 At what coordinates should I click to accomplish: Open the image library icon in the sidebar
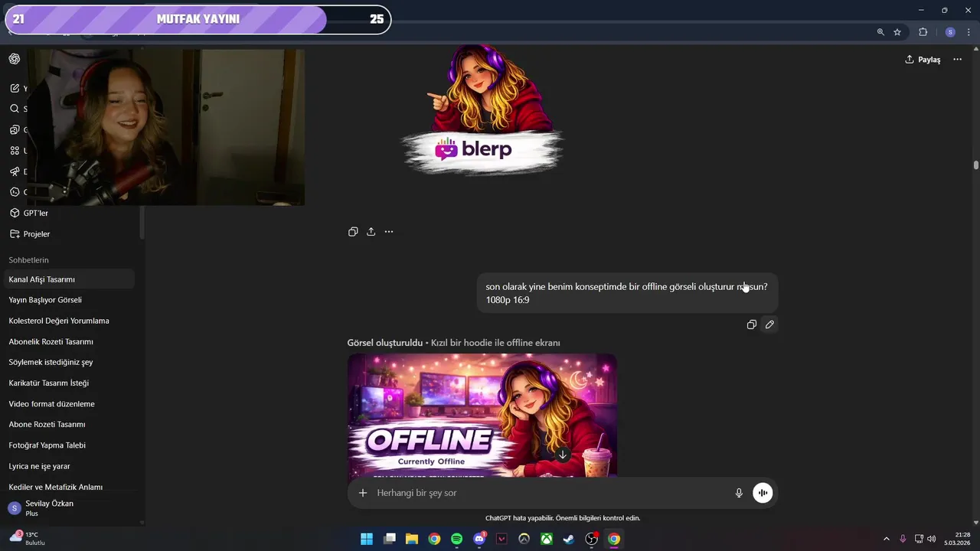click(15, 129)
